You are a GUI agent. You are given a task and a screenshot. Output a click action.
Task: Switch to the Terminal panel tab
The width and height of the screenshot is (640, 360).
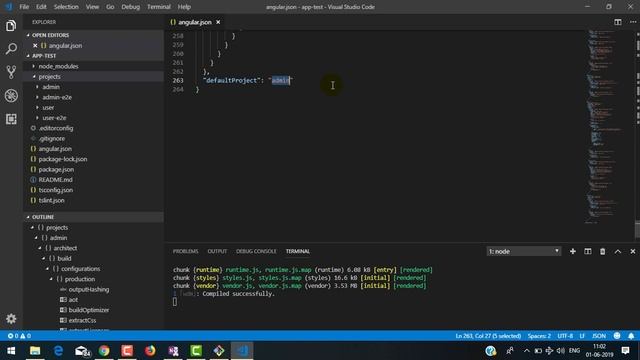298,251
